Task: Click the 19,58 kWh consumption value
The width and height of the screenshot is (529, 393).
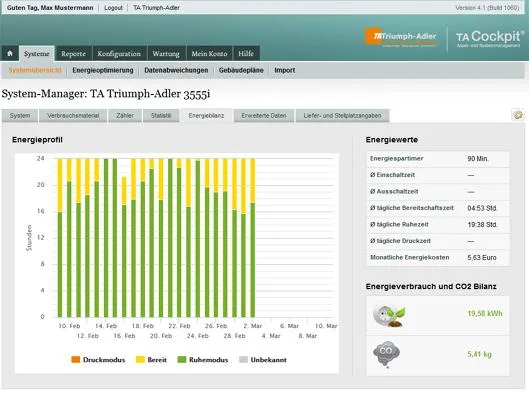Action: click(485, 313)
